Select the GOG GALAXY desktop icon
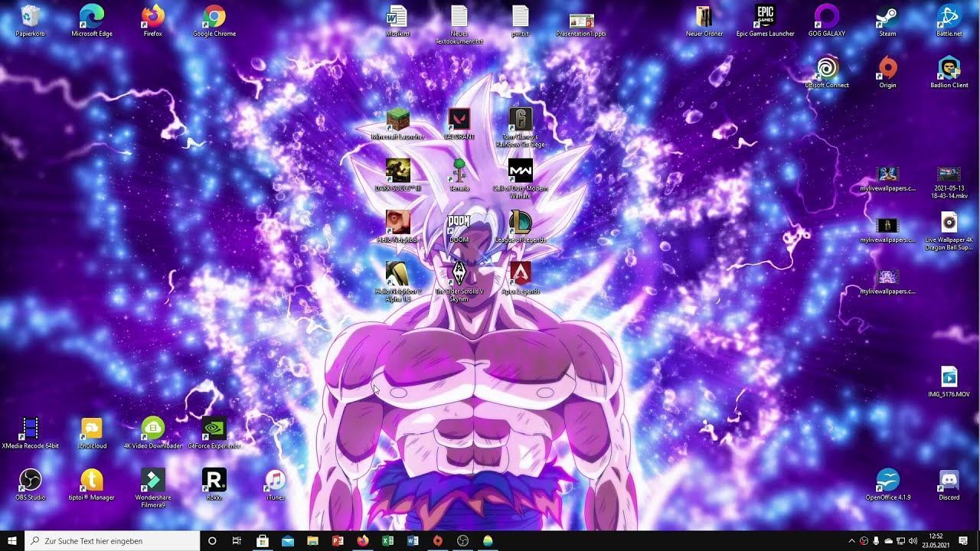Viewport: 980px width, 551px height. (x=827, y=21)
